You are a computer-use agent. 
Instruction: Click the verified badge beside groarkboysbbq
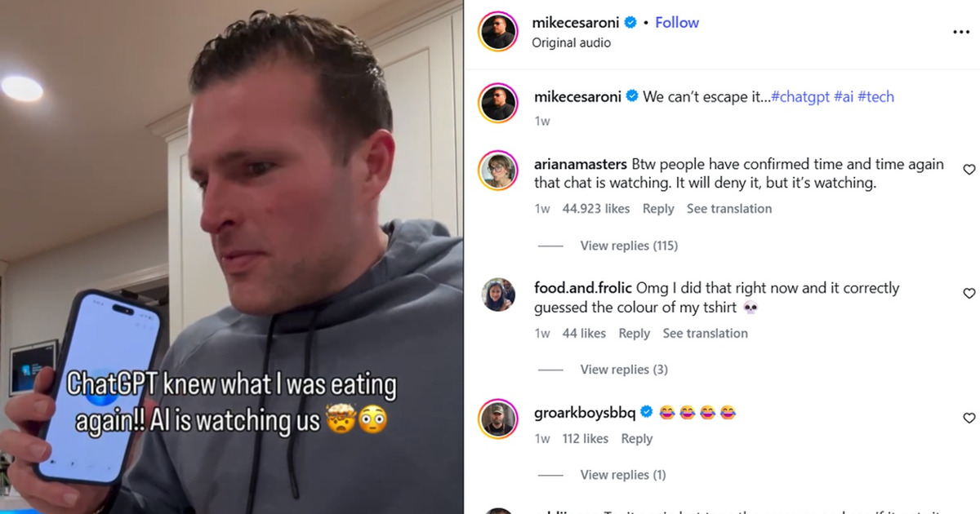[646, 412]
